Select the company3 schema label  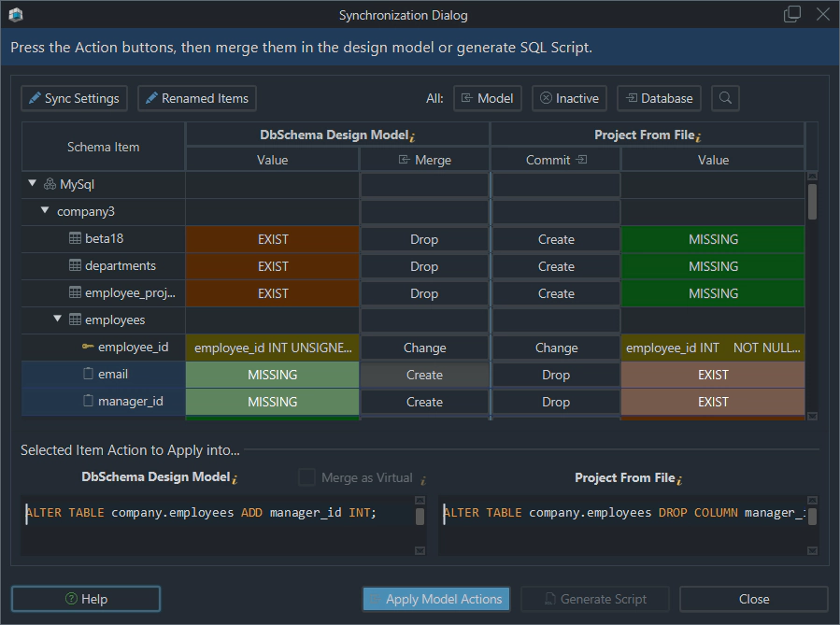pyautogui.click(x=86, y=211)
